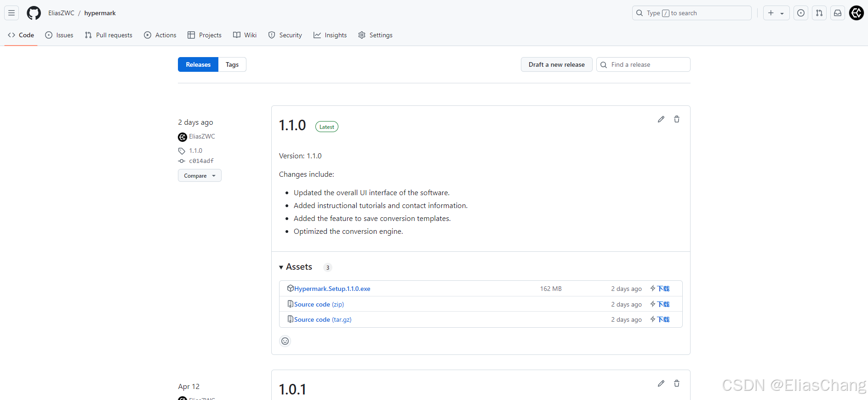868x400 pixels.
Task: Edit release 1.0.1 pencil icon
Action: coord(661,383)
